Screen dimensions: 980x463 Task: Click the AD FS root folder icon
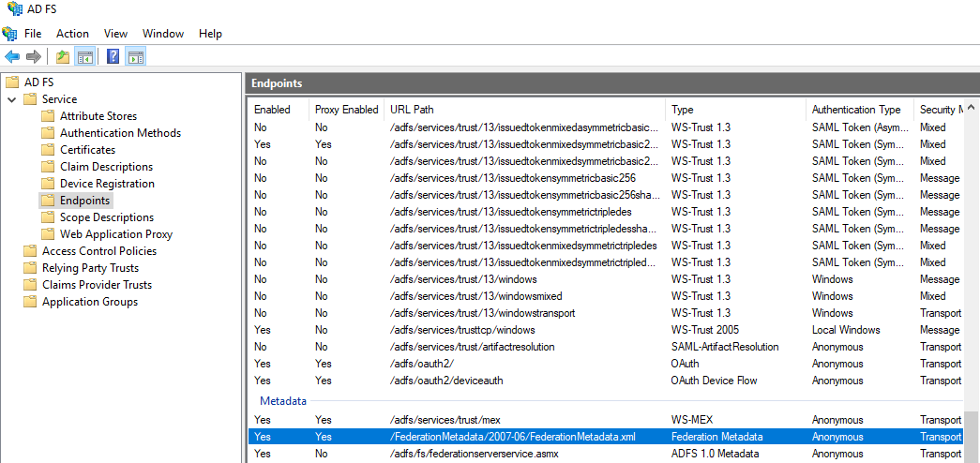(12, 82)
